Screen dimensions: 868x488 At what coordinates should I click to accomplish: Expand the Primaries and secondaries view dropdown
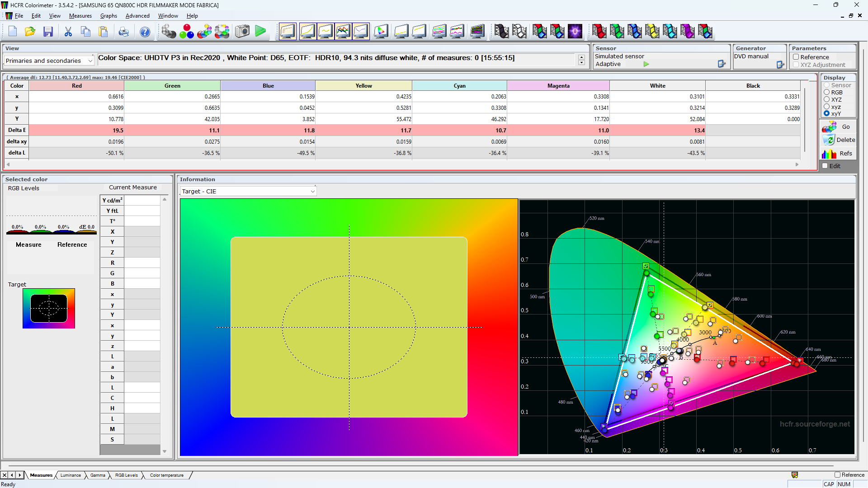[x=90, y=61]
